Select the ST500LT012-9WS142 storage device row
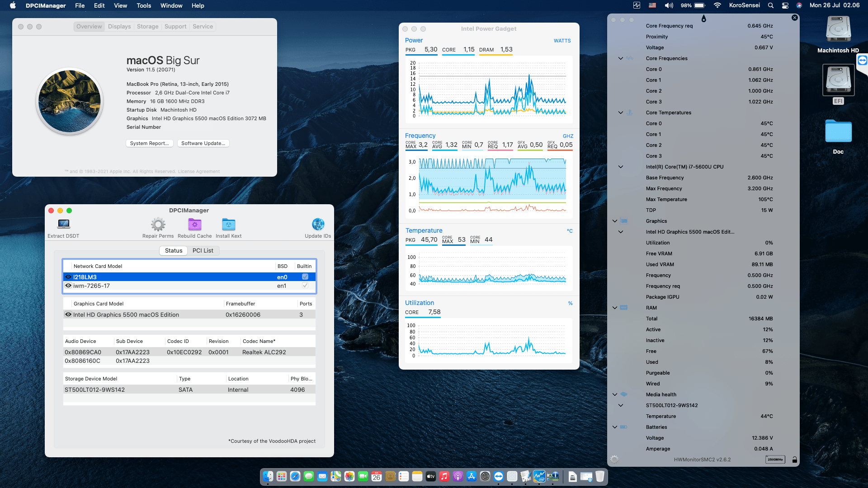Viewport: 868px width, 488px height. (189, 389)
